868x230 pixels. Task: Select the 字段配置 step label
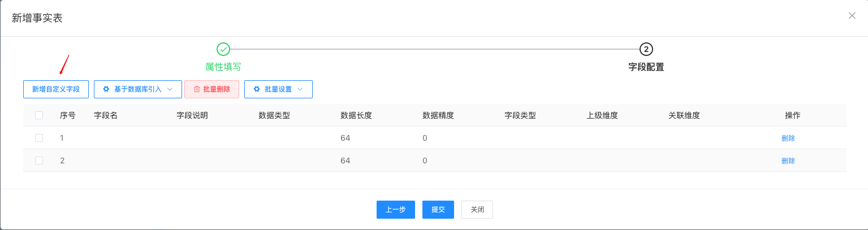(646, 67)
